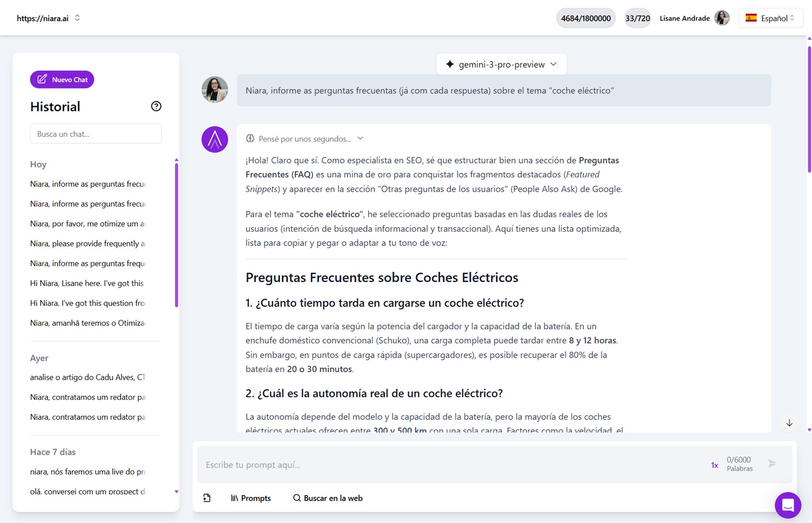This screenshot has height=523, width=812.
Task: Click the Niara assistant logo avatar
Action: click(214, 139)
